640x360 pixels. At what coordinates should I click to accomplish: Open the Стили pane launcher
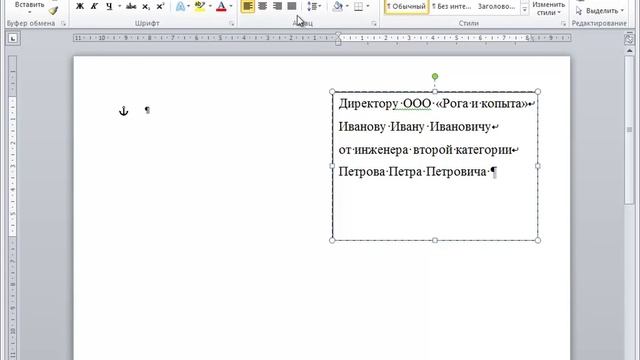(563, 24)
